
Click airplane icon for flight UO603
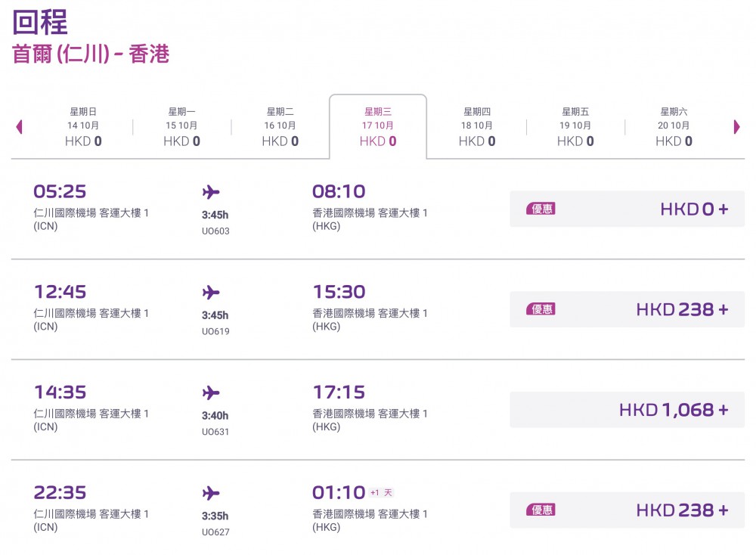[x=211, y=192]
